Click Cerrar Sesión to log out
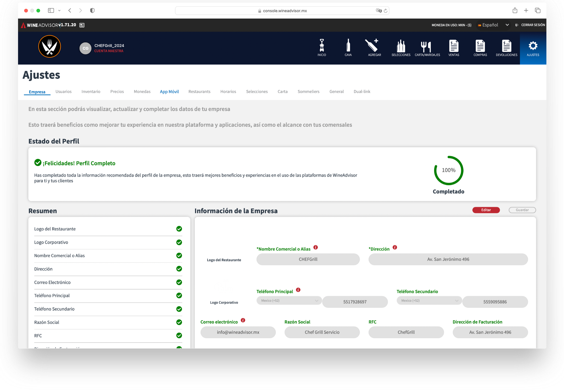Screen dimensions: 564x392 tap(530, 25)
